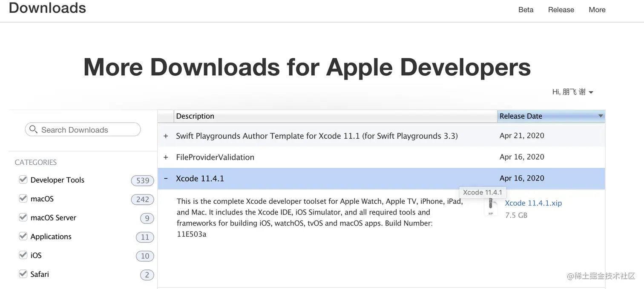Expand the FileProviderValidation row
Image resolution: width=644 pixels, height=289 pixels.
(x=166, y=157)
